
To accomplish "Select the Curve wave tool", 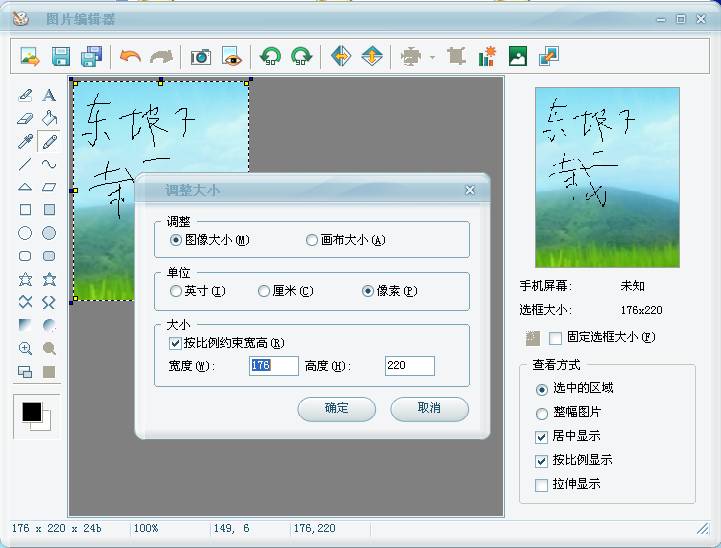I will coord(49,164).
